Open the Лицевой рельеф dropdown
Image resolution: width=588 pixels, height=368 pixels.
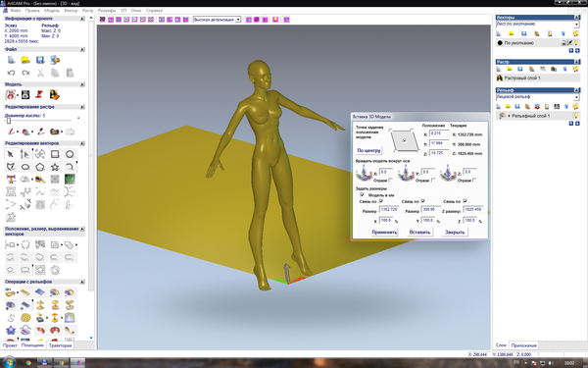click(x=577, y=97)
